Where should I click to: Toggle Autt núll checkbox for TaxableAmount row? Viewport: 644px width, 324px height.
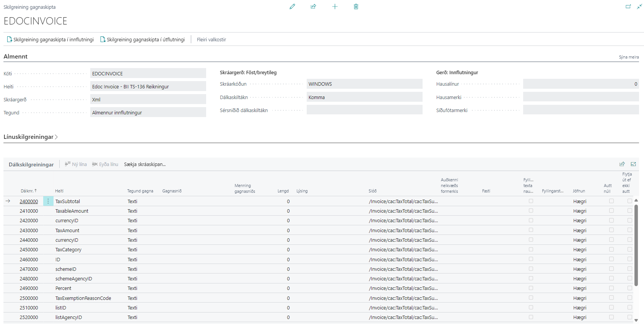click(611, 210)
